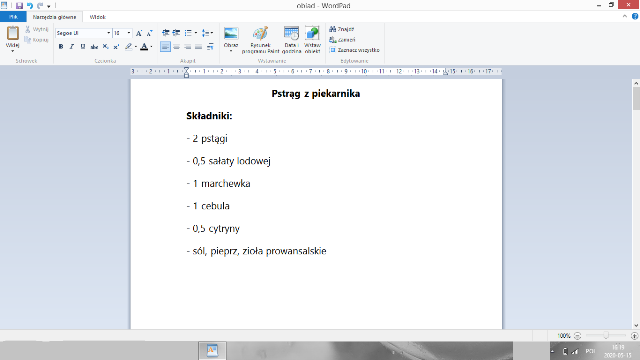Click the heading Pstrąg z piekarnika
Viewport: 640px width, 360px height.
(316, 94)
